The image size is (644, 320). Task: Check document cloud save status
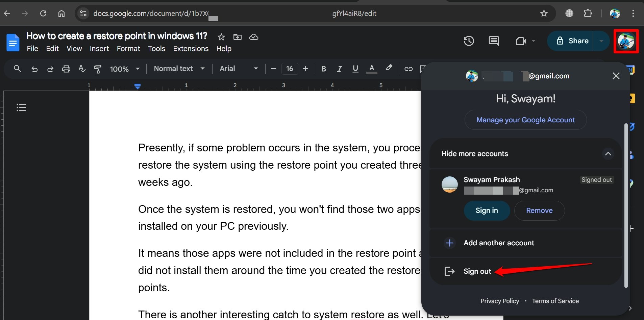pyautogui.click(x=254, y=37)
